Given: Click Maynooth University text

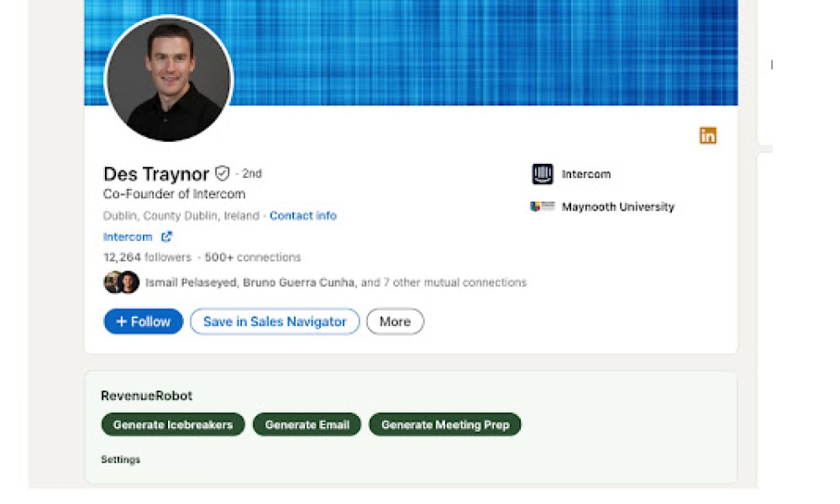Looking at the screenshot, I should (617, 207).
